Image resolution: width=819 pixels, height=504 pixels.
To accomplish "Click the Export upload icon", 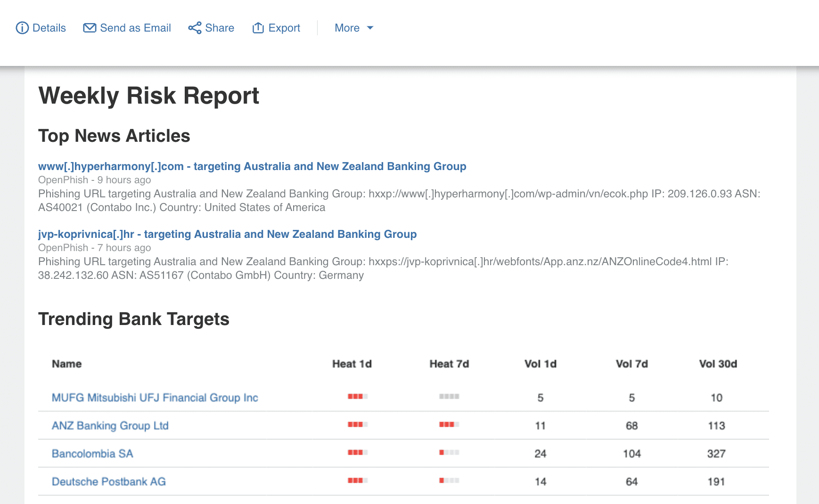I will tap(258, 28).
